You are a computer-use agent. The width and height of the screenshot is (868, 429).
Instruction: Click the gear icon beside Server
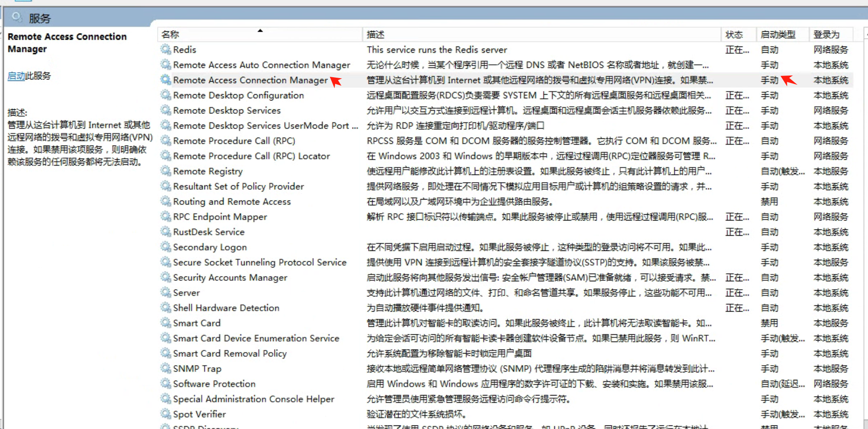[166, 292]
